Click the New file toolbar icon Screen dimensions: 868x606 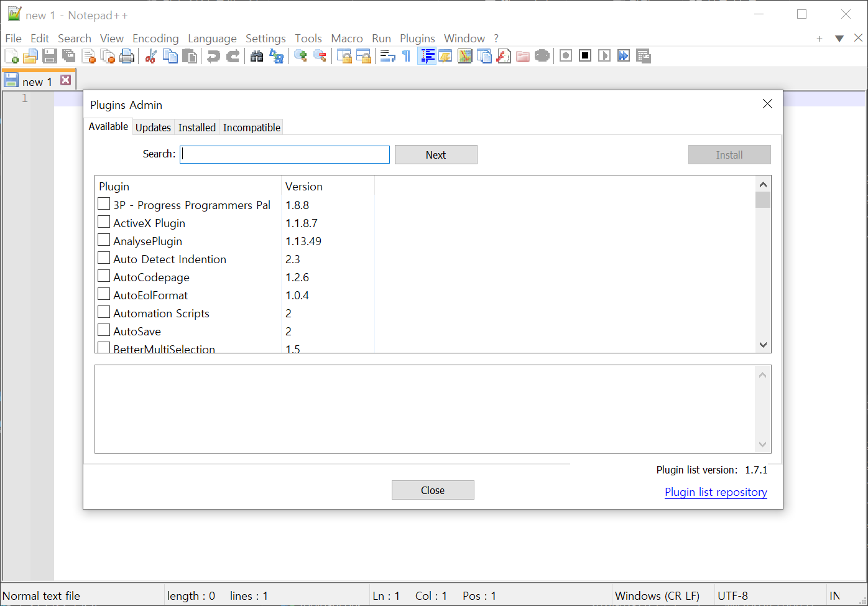[x=11, y=56]
